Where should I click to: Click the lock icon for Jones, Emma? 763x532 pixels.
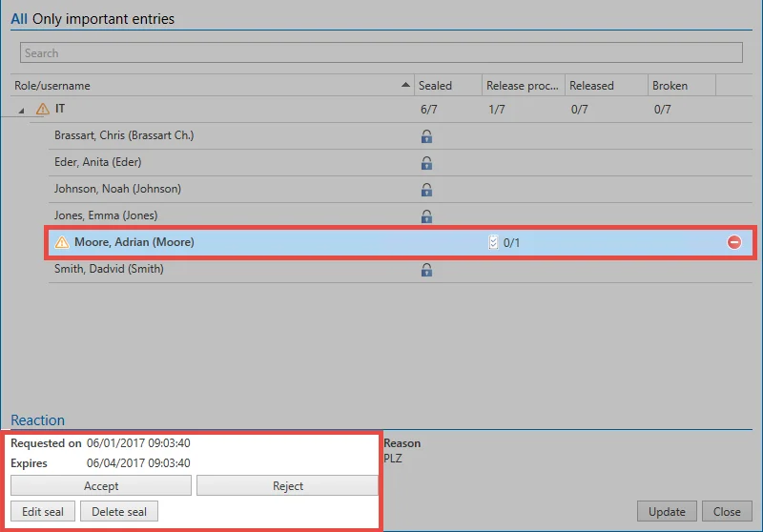(x=426, y=216)
